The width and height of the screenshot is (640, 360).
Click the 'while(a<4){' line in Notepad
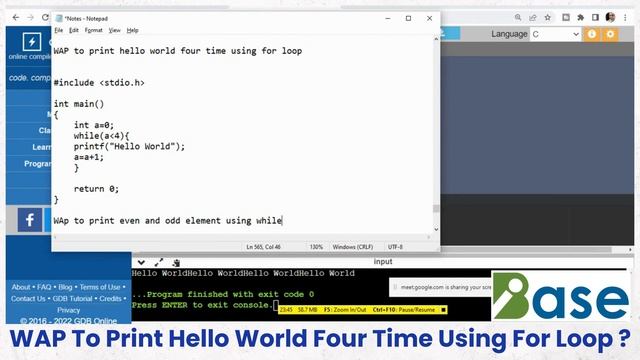(101, 136)
